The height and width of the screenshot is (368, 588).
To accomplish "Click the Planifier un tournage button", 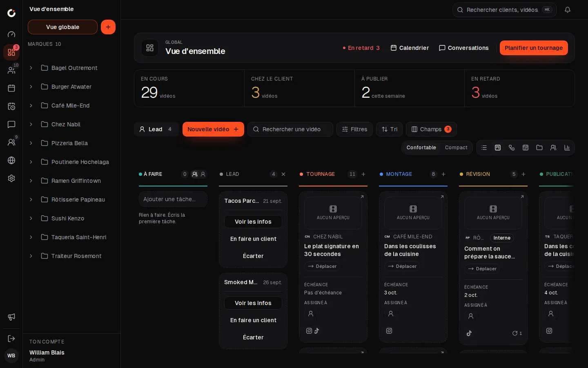I will click(x=534, y=48).
